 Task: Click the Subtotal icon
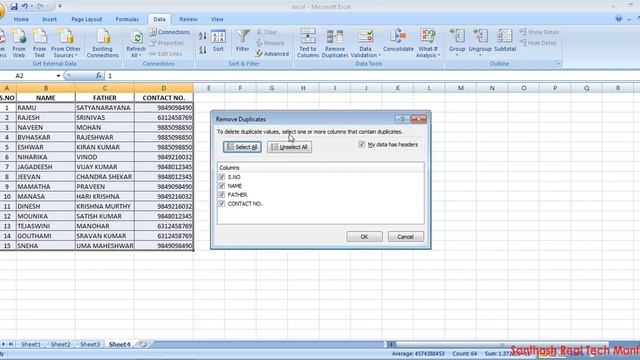tap(505, 41)
